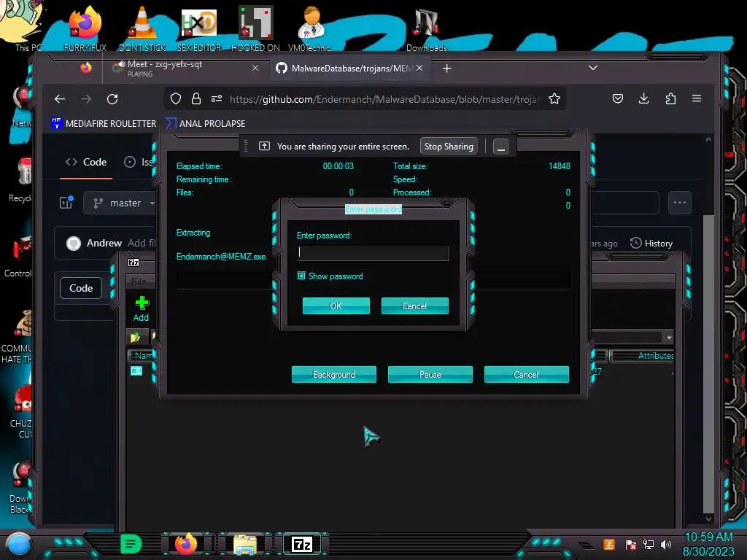Image resolution: width=747 pixels, height=560 pixels.
Task: Select the Code view button on GitHub
Action: pos(81,288)
